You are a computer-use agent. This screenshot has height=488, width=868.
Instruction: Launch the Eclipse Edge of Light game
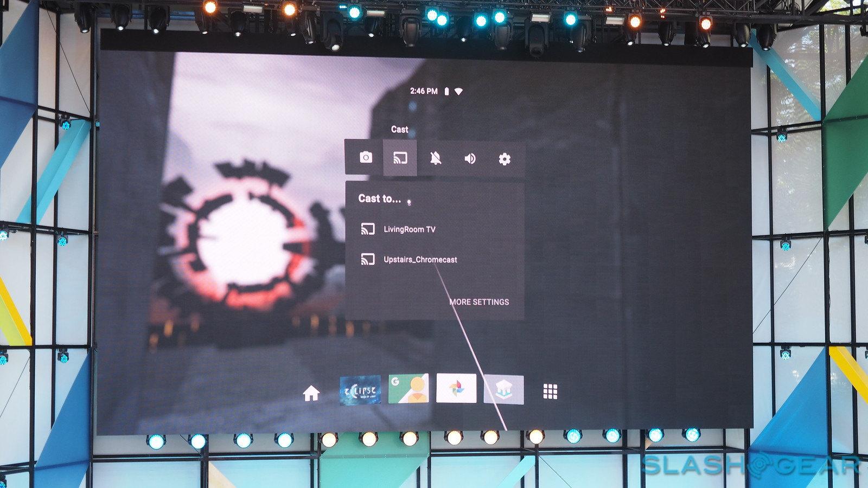coord(360,390)
